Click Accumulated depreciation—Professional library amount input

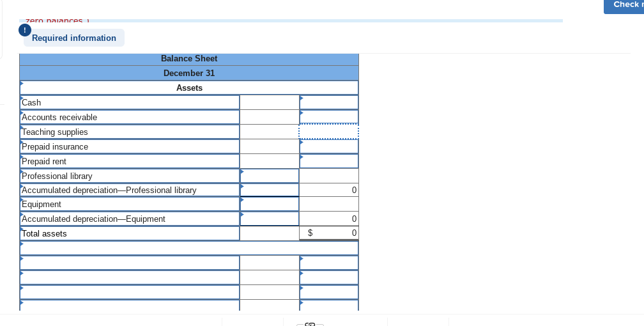(x=270, y=190)
